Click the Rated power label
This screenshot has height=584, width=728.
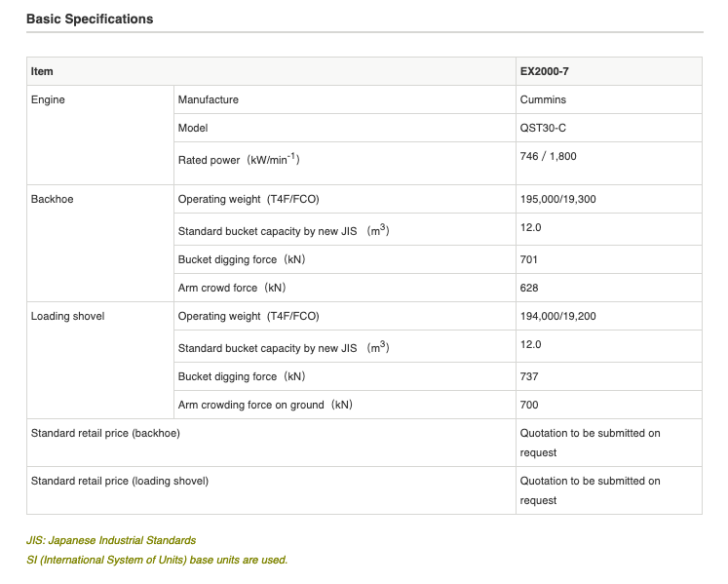point(239,159)
